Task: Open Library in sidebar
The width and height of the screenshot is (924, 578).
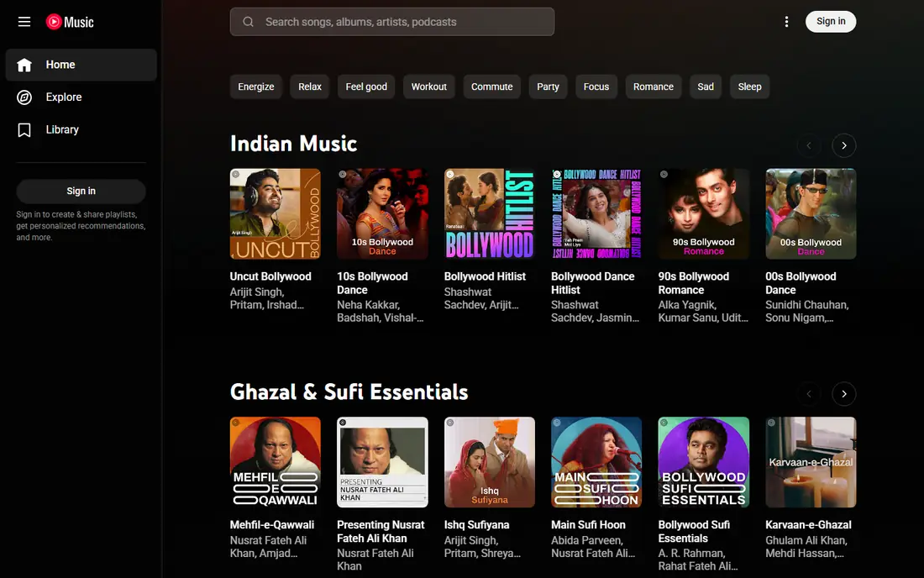Action: (81, 129)
